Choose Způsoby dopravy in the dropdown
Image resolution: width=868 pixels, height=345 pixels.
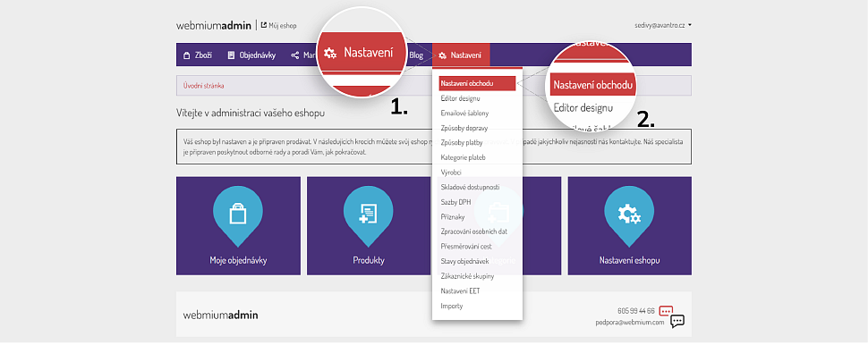464,129
